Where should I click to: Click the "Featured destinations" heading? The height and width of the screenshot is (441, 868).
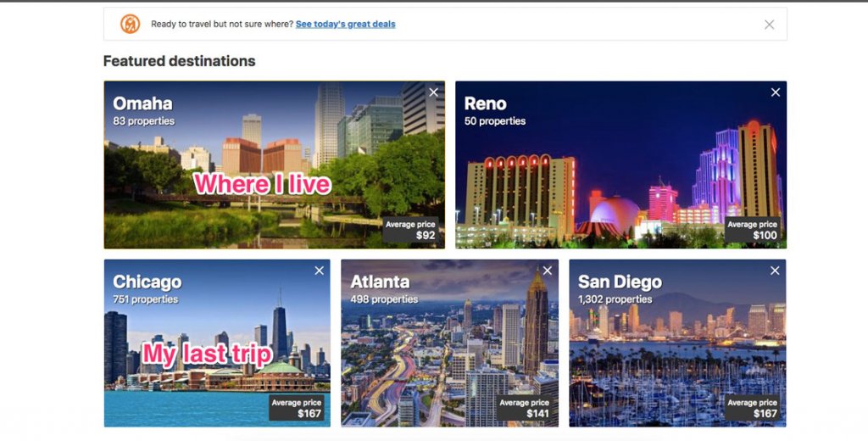(x=180, y=61)
